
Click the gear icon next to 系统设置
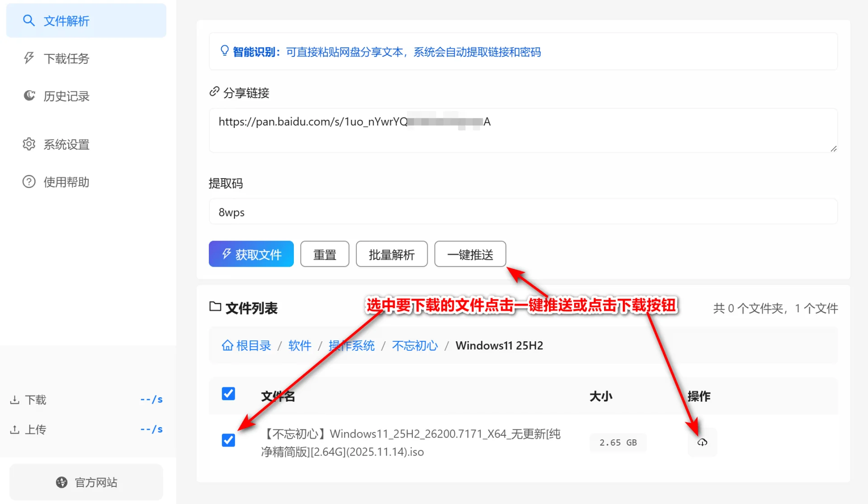click(29, 144)
